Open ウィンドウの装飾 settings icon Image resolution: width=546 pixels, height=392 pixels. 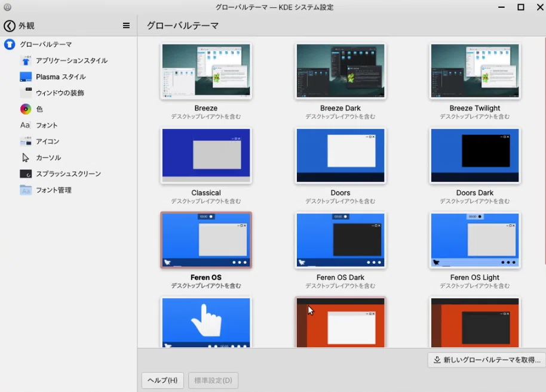[x=26, y=93]
